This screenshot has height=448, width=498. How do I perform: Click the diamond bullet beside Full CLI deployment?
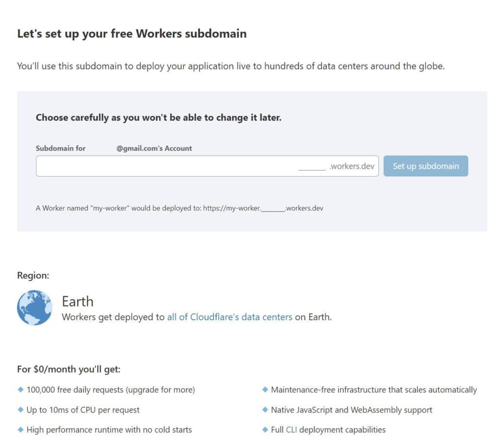coord(265,430)
